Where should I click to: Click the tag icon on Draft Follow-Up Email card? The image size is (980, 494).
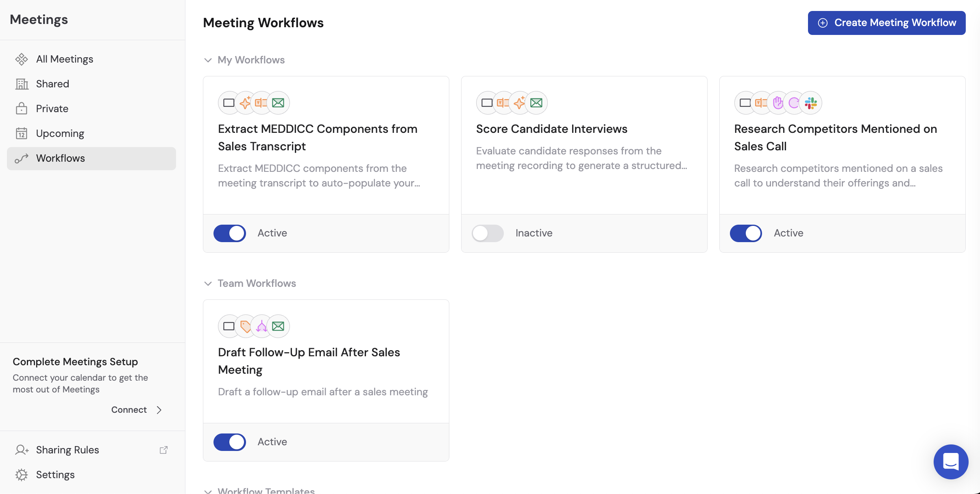(246, 326)
